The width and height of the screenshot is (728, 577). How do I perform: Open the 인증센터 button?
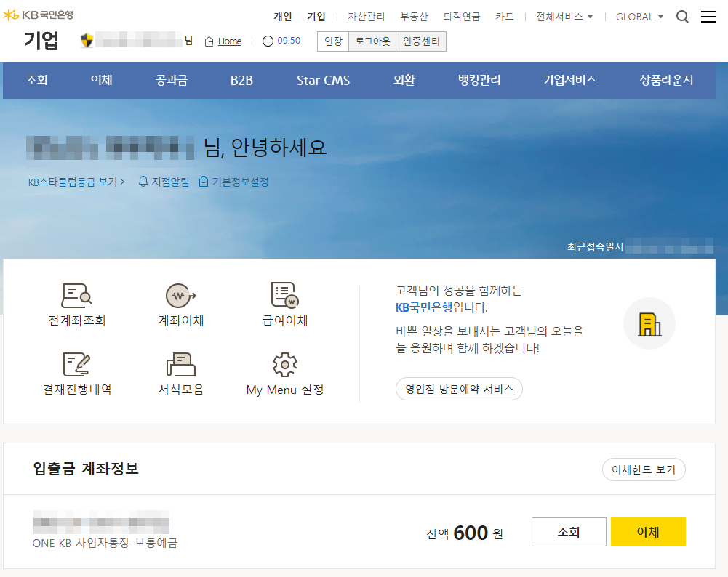(x=421, y=41)
